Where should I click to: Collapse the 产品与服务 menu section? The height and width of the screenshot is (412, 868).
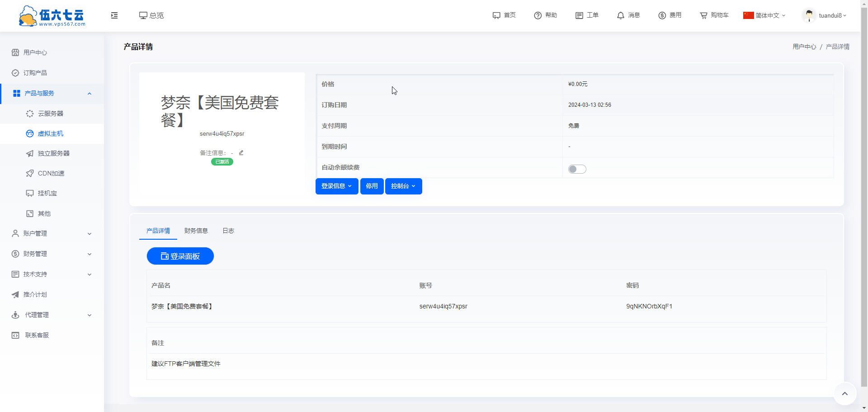[89, 94]
